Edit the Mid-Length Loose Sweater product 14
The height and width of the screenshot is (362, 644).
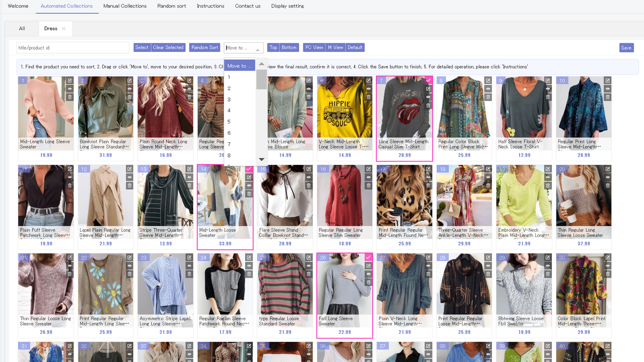coord(249,177)
